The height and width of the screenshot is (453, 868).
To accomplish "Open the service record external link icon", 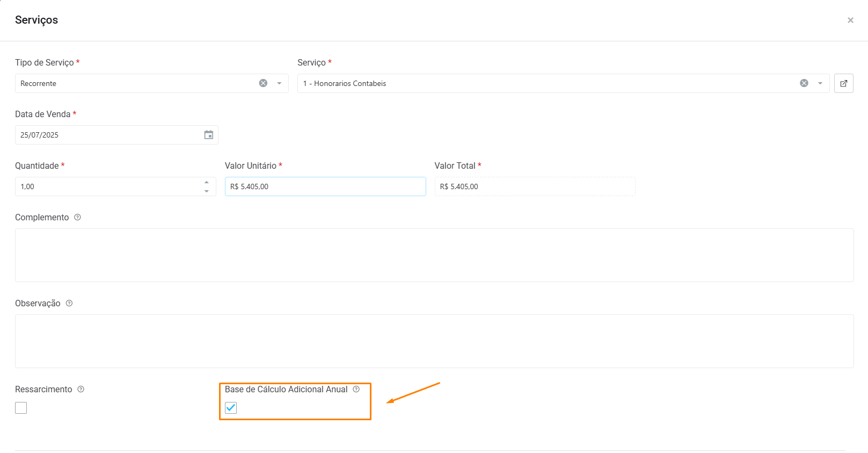I will (843, 83).
